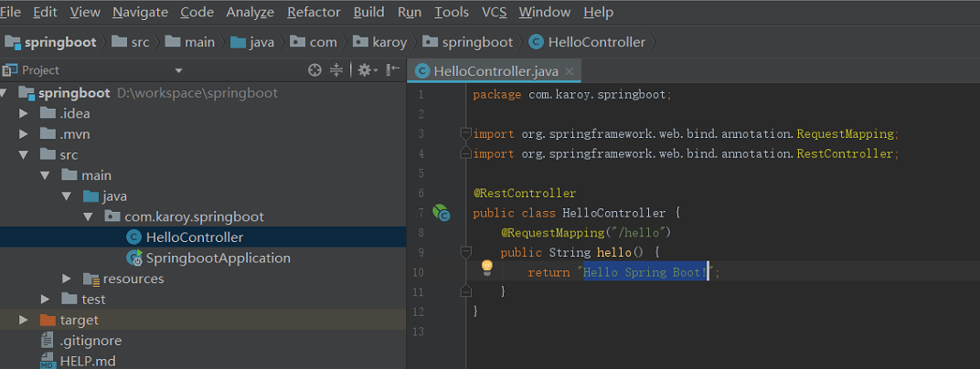Screen dimensions: 980x369
Task: Click the Spring bean gutter icon at line 7
Action: [x=442, y=214]
